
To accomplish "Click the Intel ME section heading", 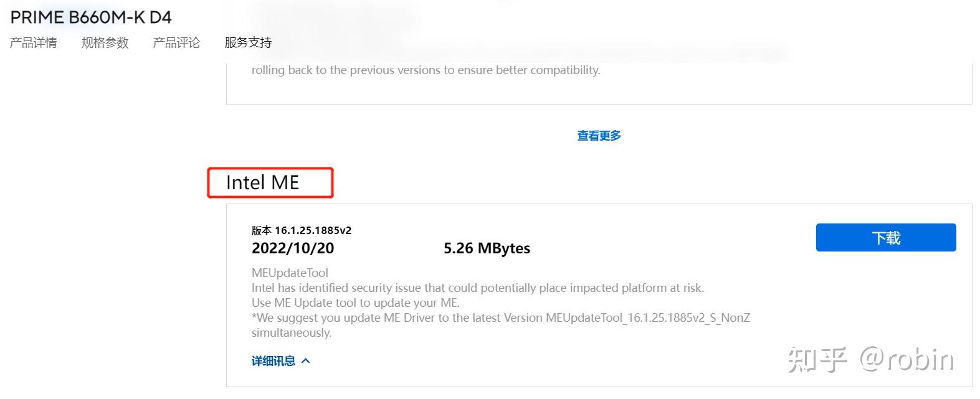I will tap(263, 182).
